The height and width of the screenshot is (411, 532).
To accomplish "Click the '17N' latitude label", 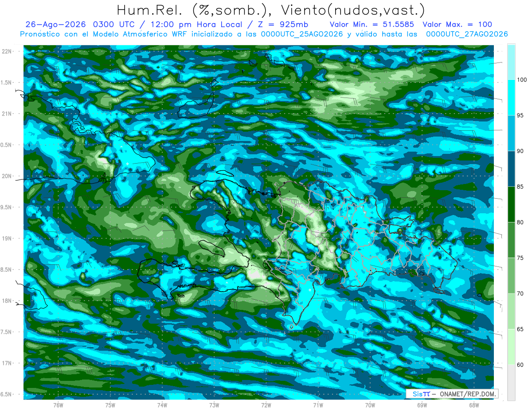I will [x=8, y=363].
